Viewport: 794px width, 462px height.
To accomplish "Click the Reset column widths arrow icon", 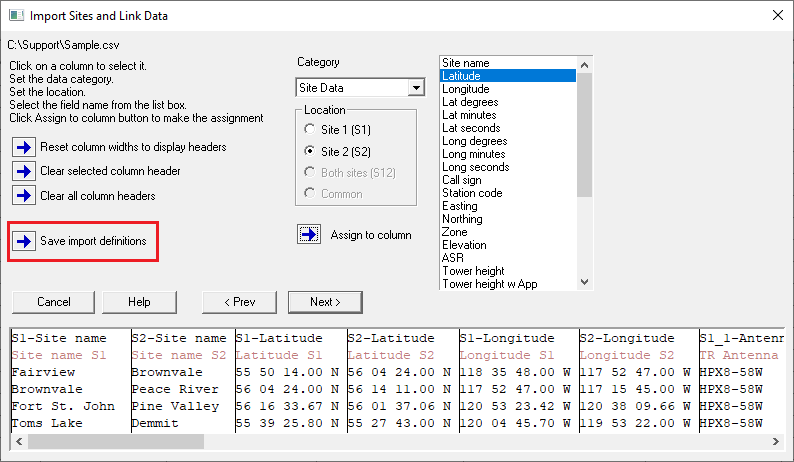I will [x=23, y=147].
